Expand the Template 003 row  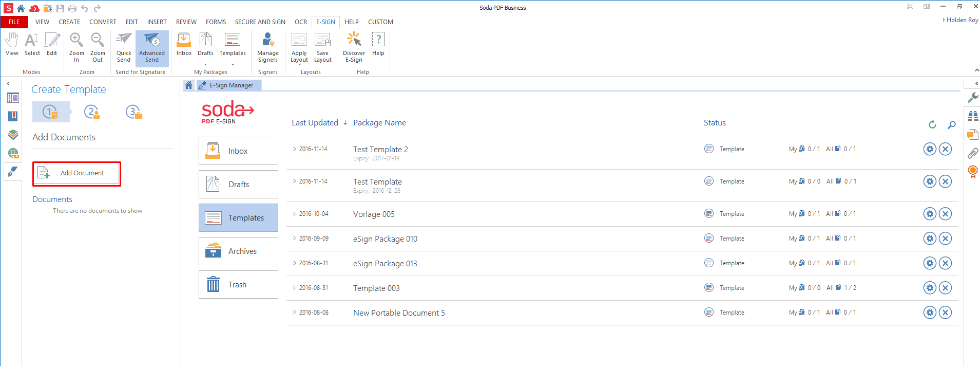pos(295,288)
